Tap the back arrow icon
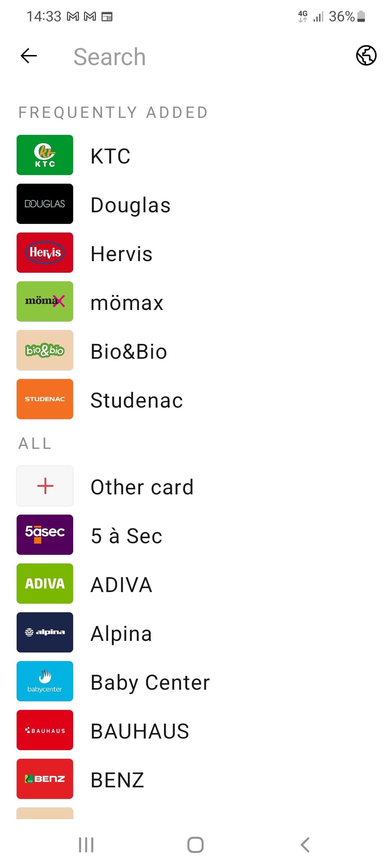This screenshot has height=868, width=391. tap(29, 56)
